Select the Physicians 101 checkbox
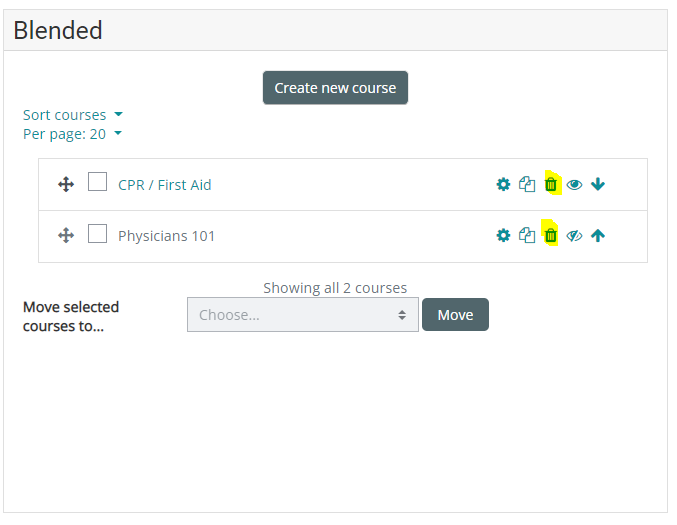This screenshot has width=677, height=525. [97, 234]
